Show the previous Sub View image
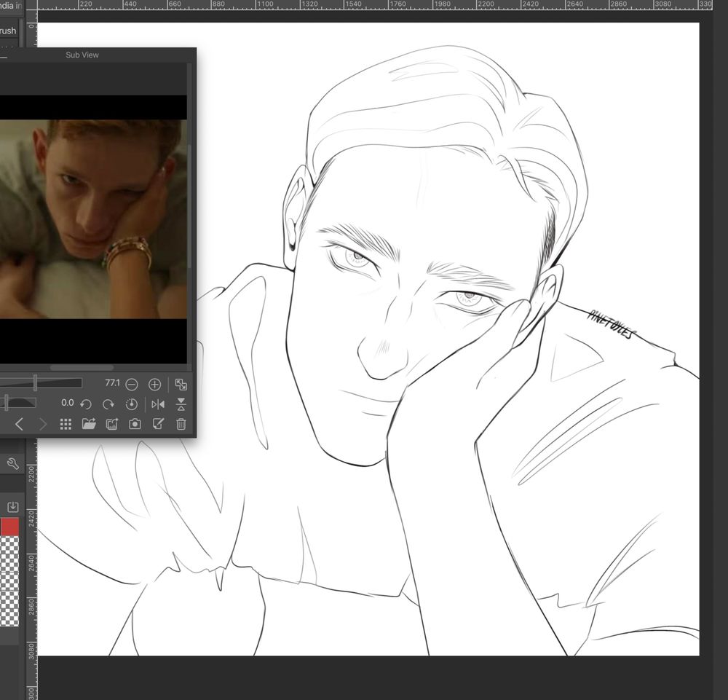 click(x=19, y=424)
